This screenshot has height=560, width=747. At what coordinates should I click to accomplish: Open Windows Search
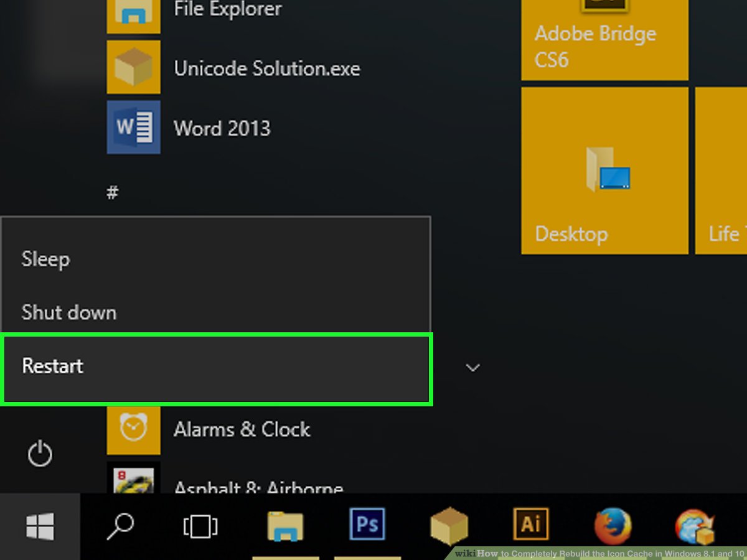(x=120, y=526)
